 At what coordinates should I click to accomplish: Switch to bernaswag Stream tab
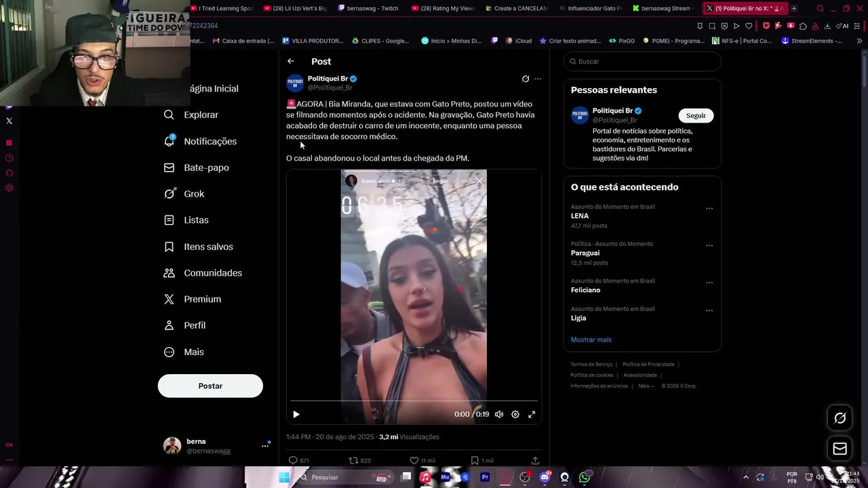[x=662, y=8]
